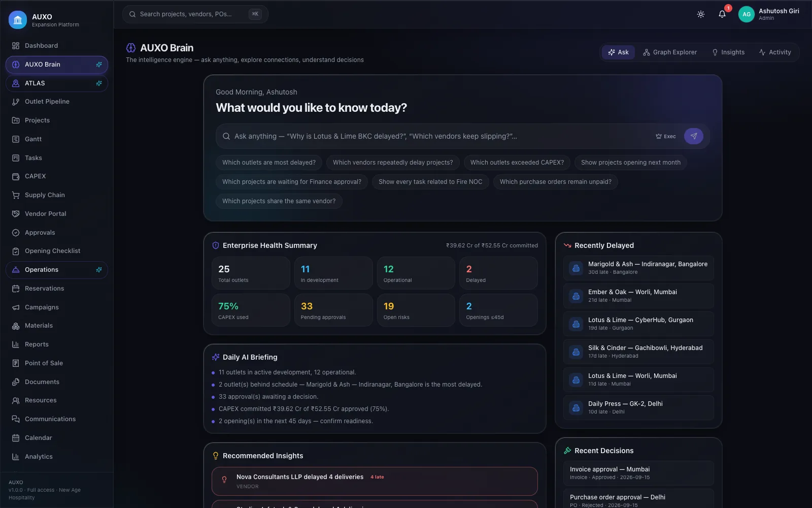Send the question with the paper-plane button
This screenshot has height=508, width=812.
[694, 136]
